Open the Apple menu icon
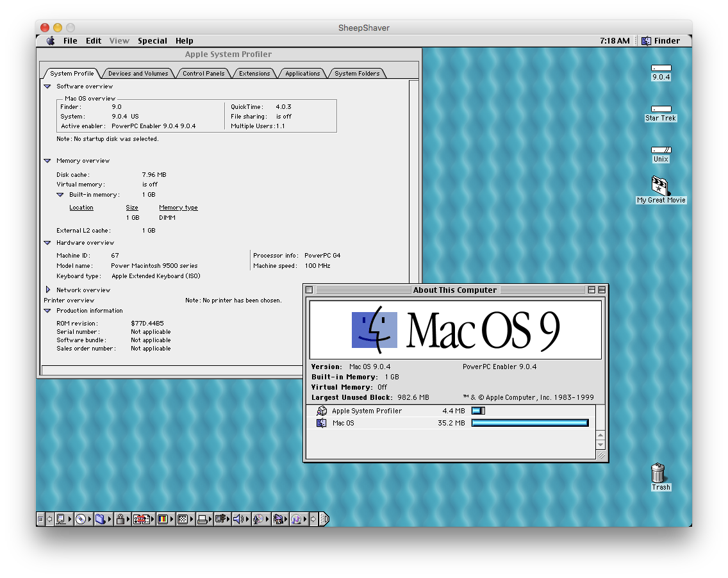Viewport: 728px width, 578px height. pos(51,41)
